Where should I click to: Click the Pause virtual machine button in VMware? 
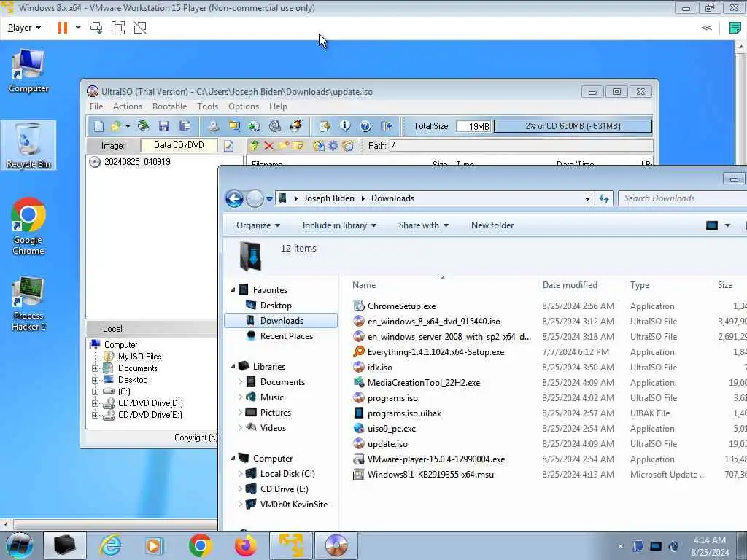[x=63, y=28]
